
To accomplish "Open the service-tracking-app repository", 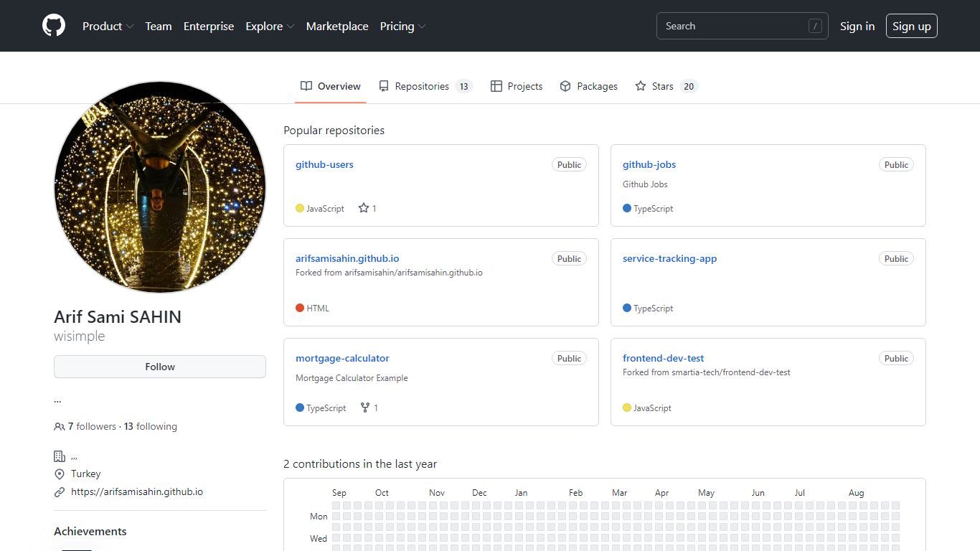I will (x=669, y=258).
